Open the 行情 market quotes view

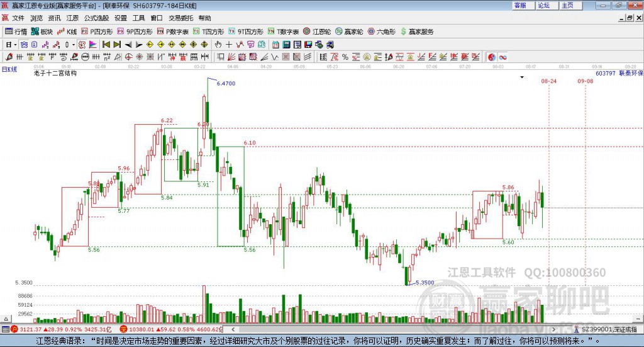(x=16, y=31)
